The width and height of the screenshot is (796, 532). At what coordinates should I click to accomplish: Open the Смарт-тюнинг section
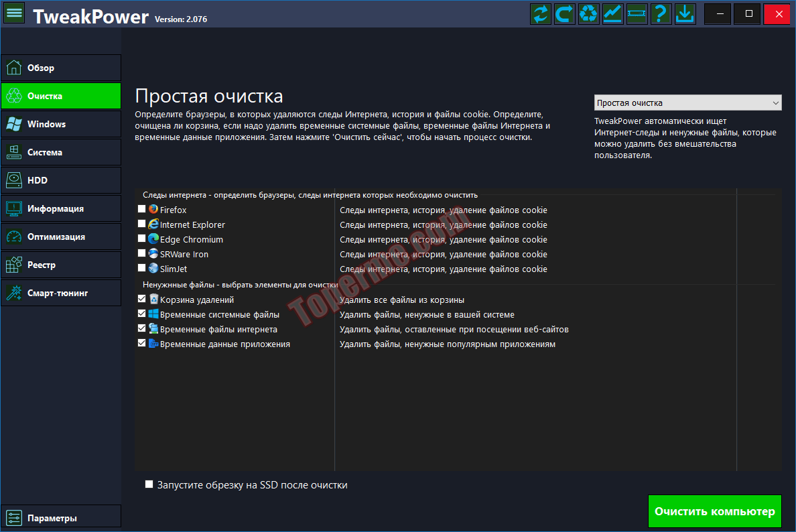click(61, 293)
